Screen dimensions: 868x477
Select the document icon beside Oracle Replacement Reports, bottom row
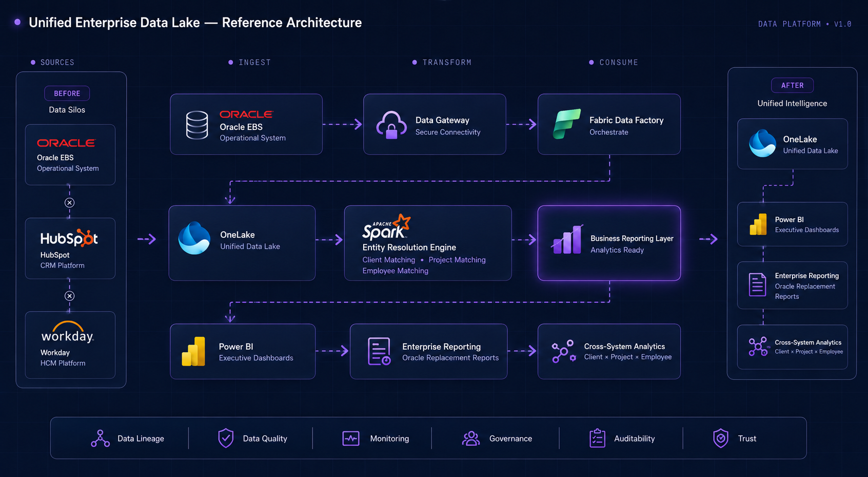tap(379, 351)
